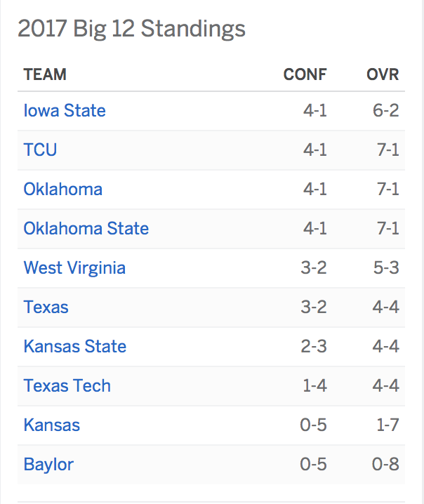The width and height of the screenshot is (424, 504).
Task: Open the Oklahoma team page
Action: (63, 189)
